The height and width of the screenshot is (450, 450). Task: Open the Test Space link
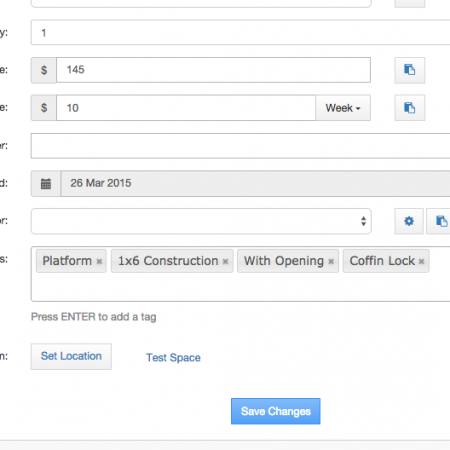click(x=173, y=358)
